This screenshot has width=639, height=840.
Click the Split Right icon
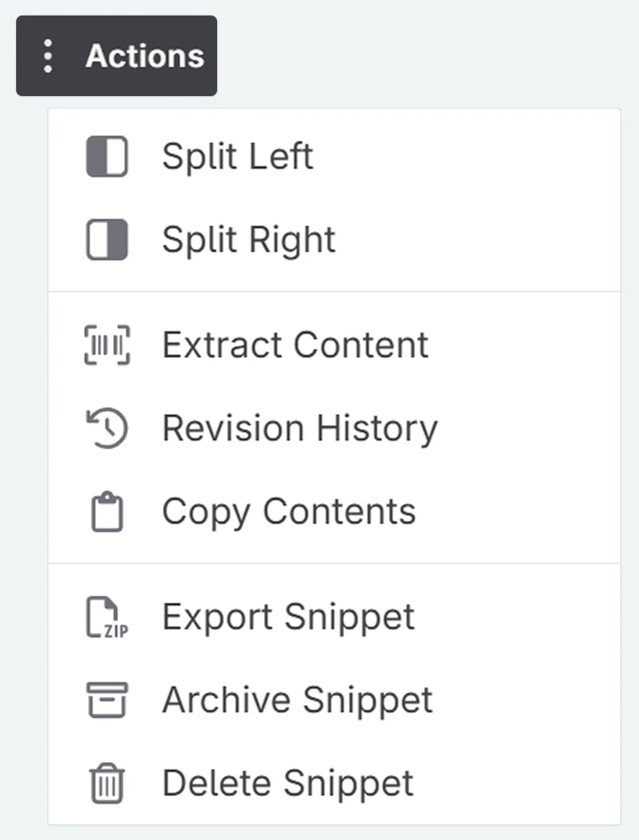pyautogui.click(x=107, y=240)
